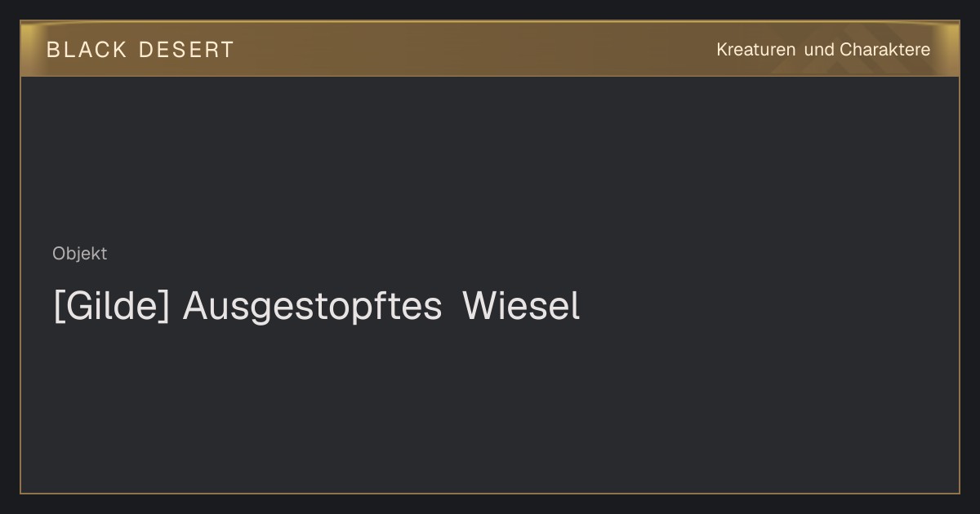Click the word BLACK in header
980x514 pixels.
pyautogui.click(x=87, y=50)
